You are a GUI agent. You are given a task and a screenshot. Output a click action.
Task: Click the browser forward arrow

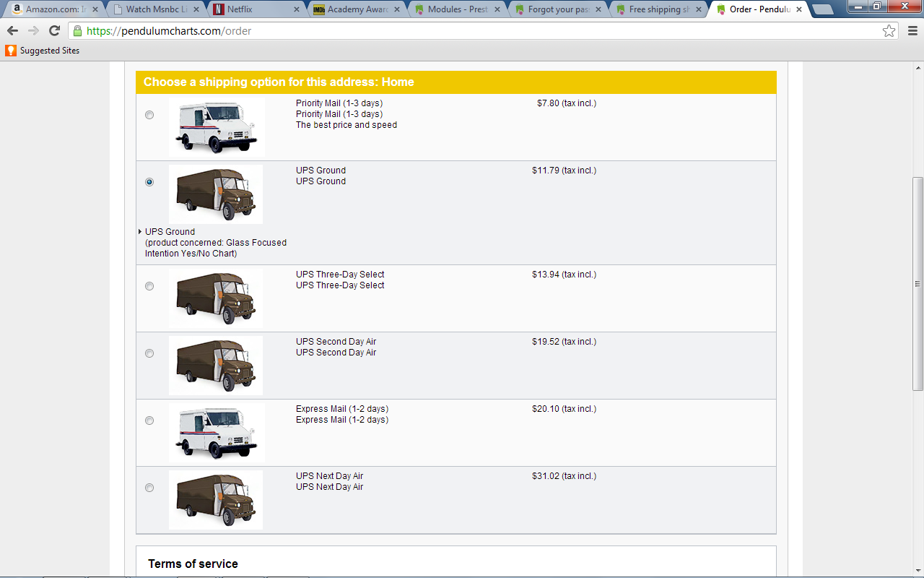(33, 30)
